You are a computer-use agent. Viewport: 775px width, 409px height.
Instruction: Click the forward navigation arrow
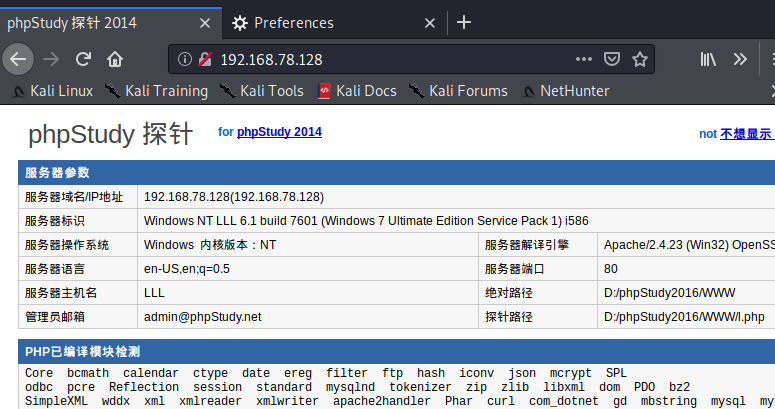51,59
